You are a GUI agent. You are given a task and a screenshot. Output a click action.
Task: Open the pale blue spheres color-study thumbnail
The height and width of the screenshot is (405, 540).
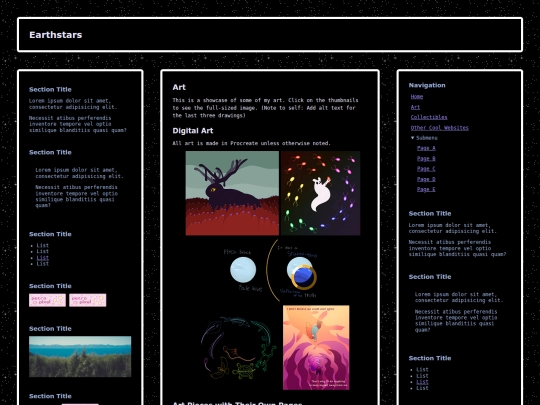coord(273,271)
